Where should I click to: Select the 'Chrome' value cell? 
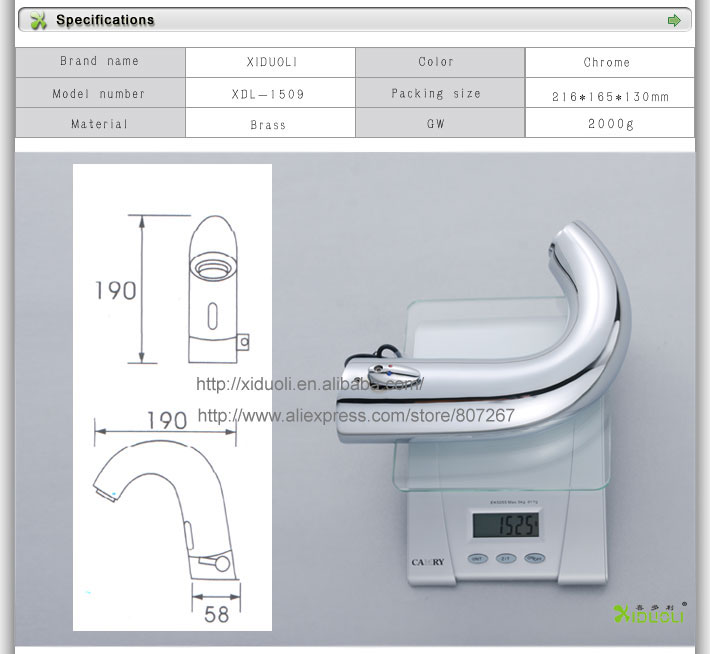pyautogui.click(x=609, y=62)
